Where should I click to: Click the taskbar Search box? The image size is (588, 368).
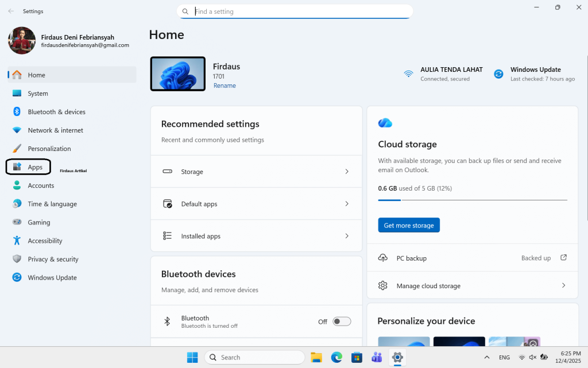254,358
